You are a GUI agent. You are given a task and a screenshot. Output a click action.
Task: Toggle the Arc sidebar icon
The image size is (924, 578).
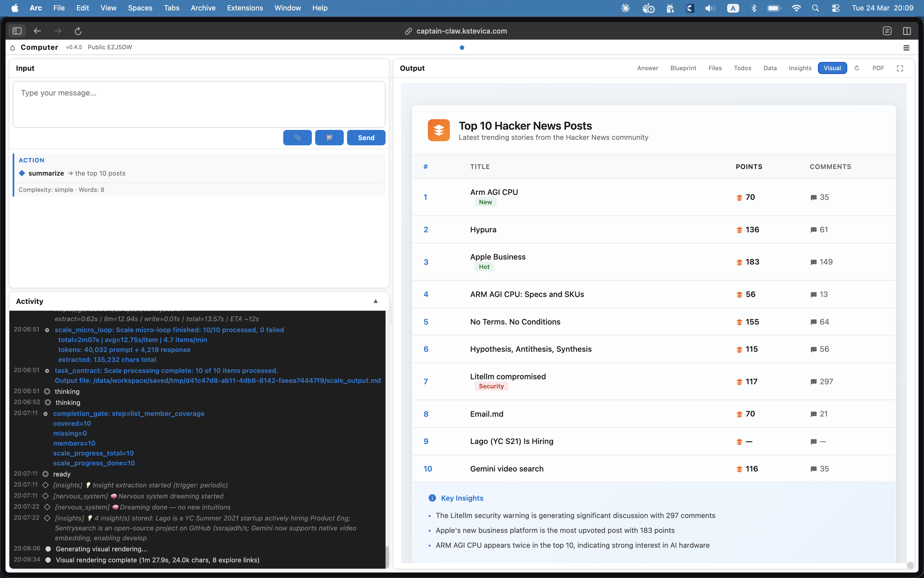pyautogui.click(x=17, y=31)
